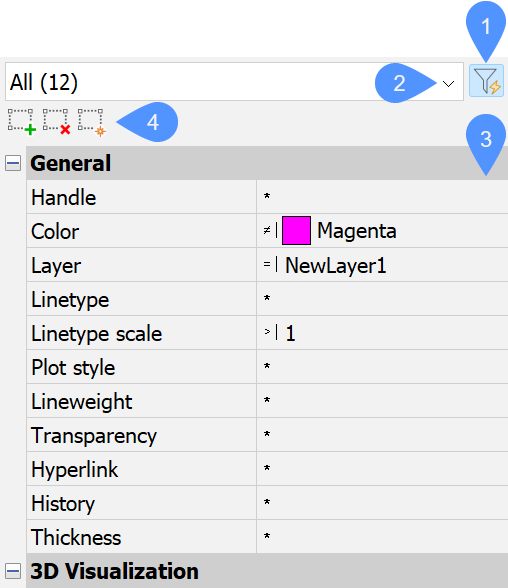Select the NewLayer1 layer value
This screenshot has width=508, height=588.
click(x=336, y=266)
